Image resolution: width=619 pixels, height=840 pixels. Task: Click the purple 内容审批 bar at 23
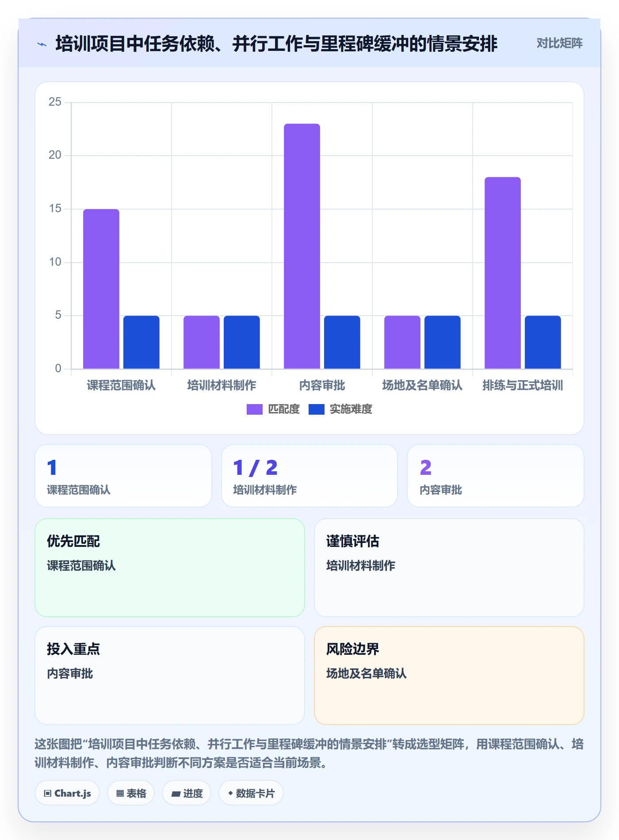coord(302,246)
